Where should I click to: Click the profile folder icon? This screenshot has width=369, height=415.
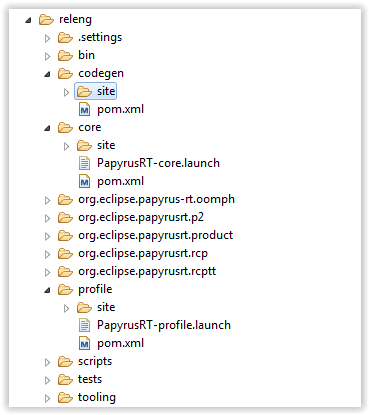(x=65, y=290)
